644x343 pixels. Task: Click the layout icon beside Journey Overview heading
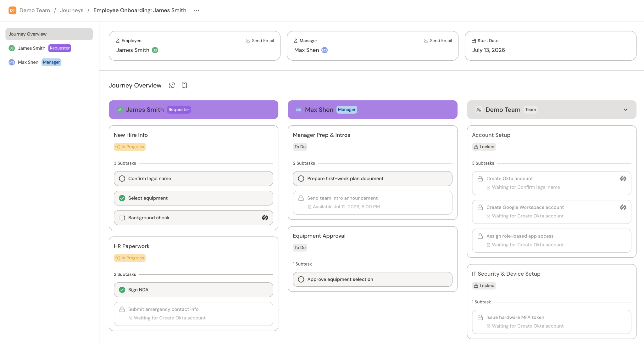172,85
